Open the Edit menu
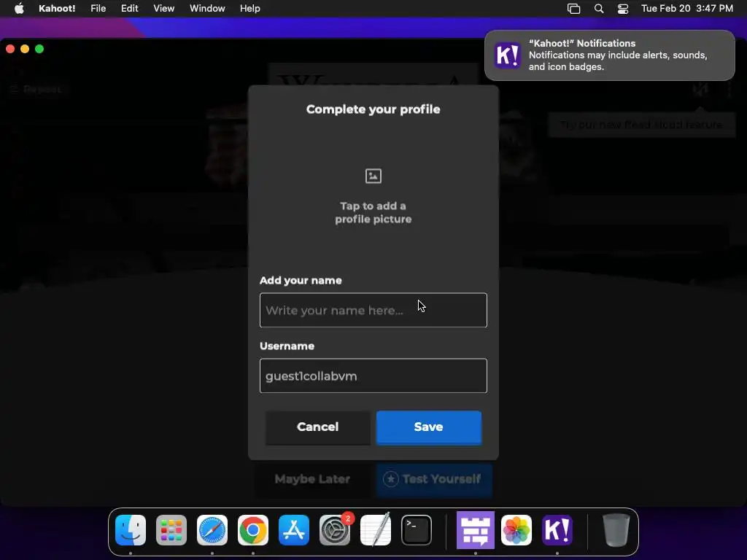 click(130, 9)
